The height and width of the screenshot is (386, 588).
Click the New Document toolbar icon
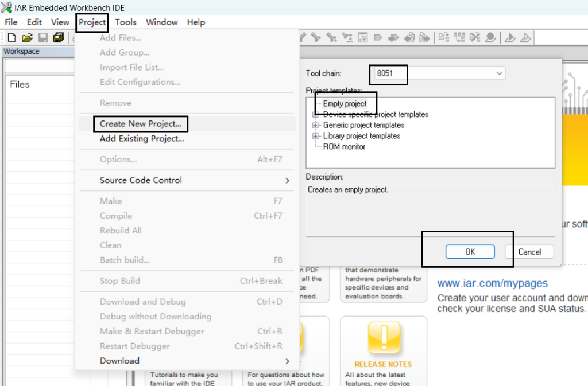(x=11, y=38)
